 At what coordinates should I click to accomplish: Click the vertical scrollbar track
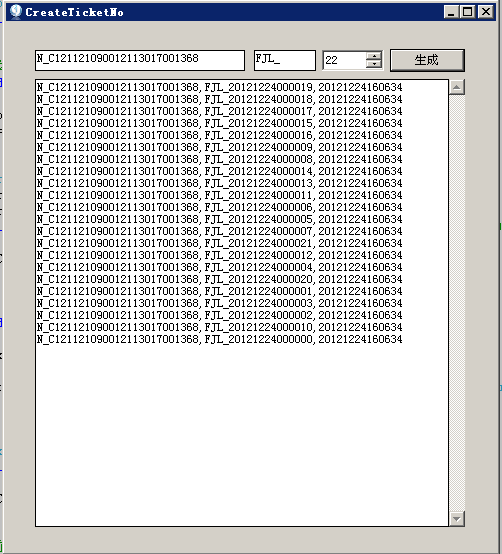[x=457, y=303]
